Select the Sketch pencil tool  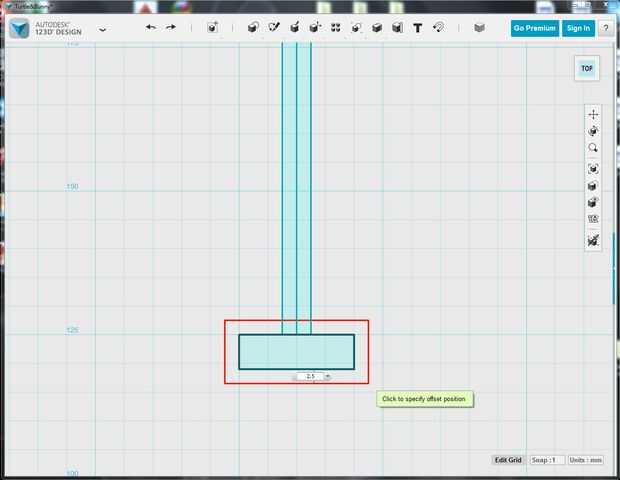274,27
